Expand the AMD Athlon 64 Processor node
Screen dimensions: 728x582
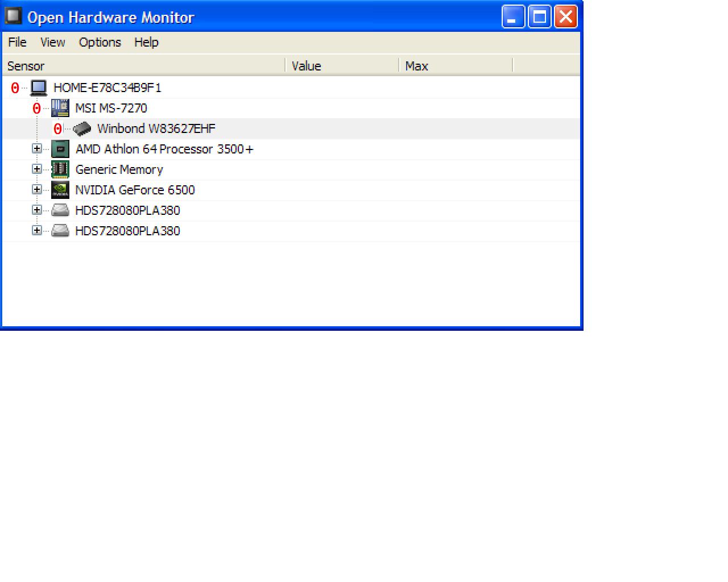tap(37, 149)
